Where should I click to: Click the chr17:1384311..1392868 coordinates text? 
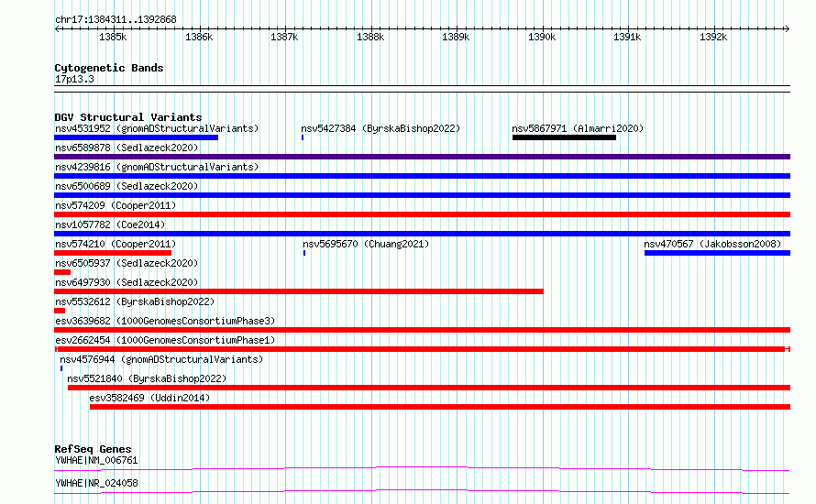coord(116,20)
